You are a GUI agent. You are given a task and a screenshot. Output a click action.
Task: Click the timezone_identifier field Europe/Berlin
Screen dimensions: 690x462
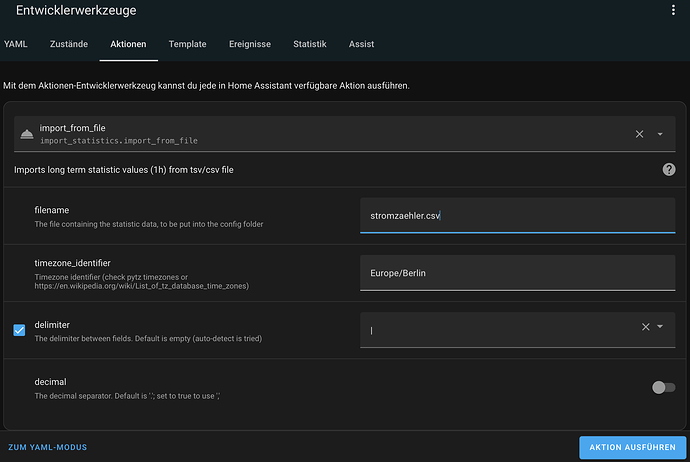coord(518,273)
